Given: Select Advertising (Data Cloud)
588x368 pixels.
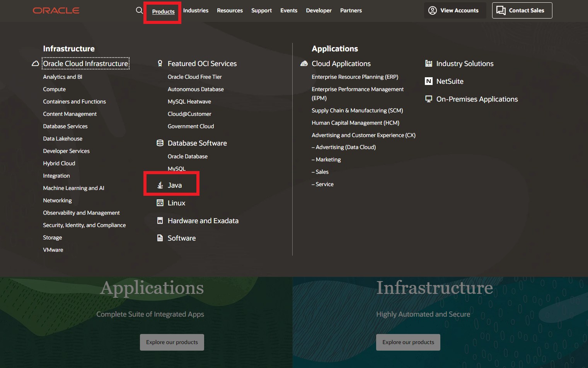Looking at the screenshot, I should [344, 147].
